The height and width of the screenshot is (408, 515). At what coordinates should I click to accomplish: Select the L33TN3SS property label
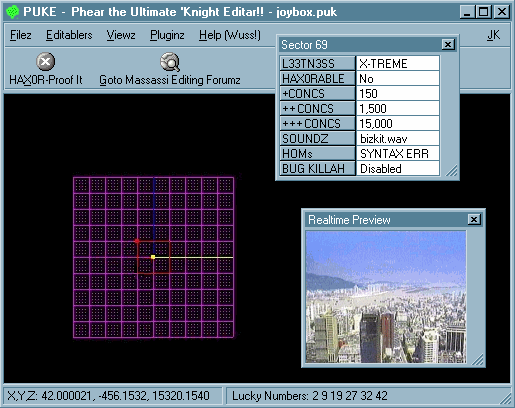click(x=317, y=63)
